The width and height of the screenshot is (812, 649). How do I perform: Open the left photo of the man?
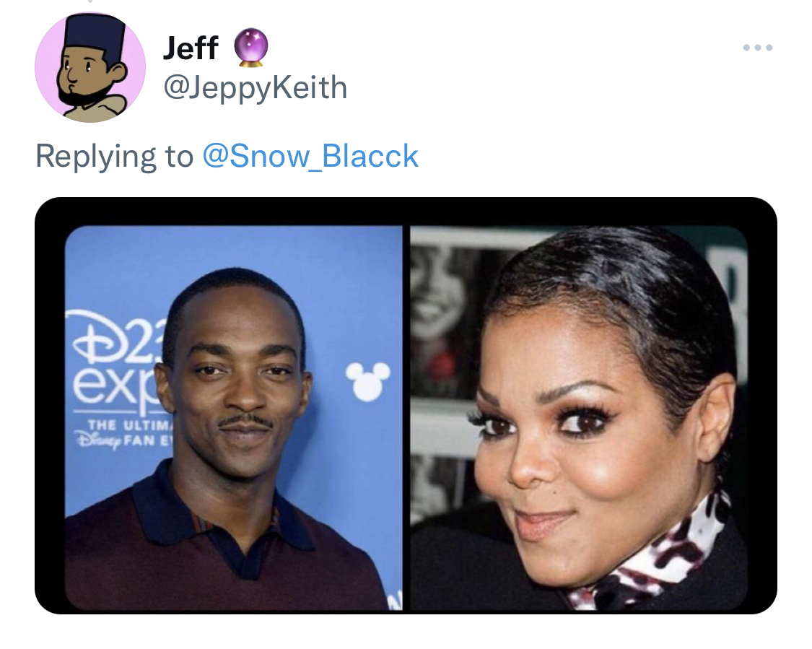(234, 417)
